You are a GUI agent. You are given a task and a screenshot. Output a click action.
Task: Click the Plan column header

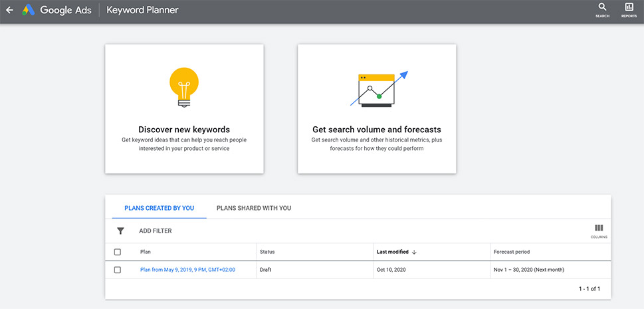(146, 252)
